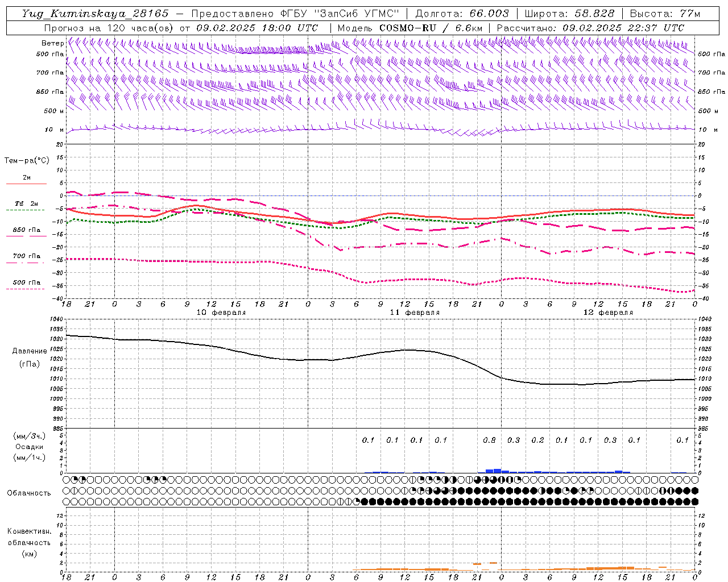
Task: Click the "Прогноз на 120 часа(ов)" text
Action: (x=109, y=28)
